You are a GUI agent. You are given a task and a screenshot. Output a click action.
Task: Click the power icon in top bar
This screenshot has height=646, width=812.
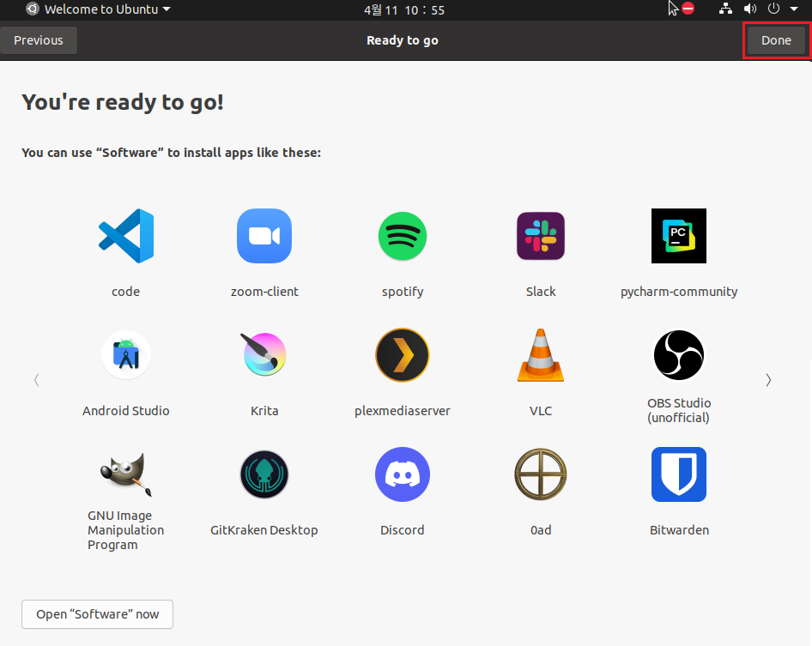(773, 9)
